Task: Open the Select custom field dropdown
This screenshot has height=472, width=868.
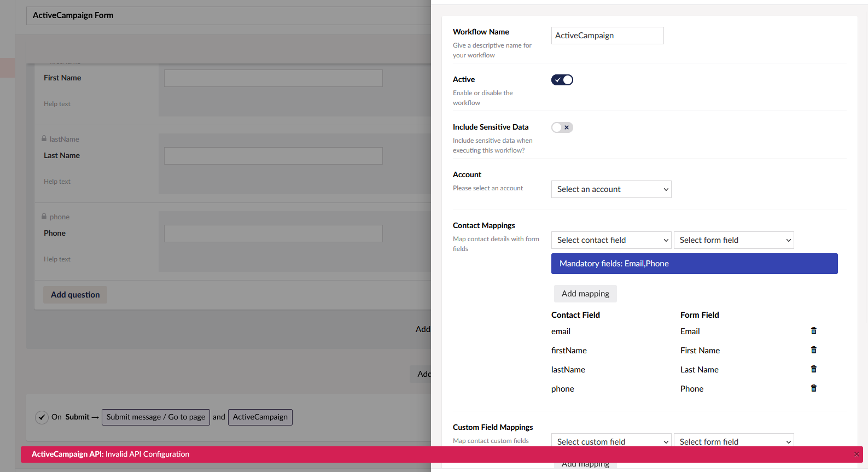Action: click(611, 441)
